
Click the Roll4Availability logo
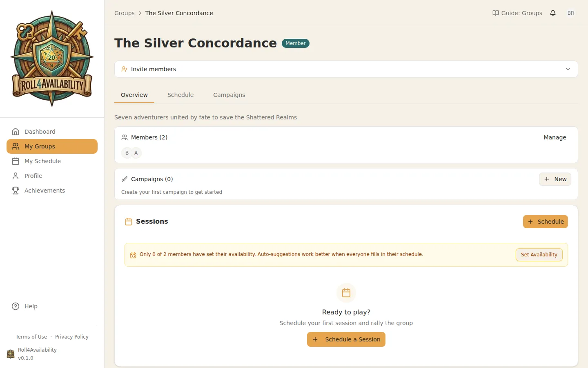tap(52, 59)
